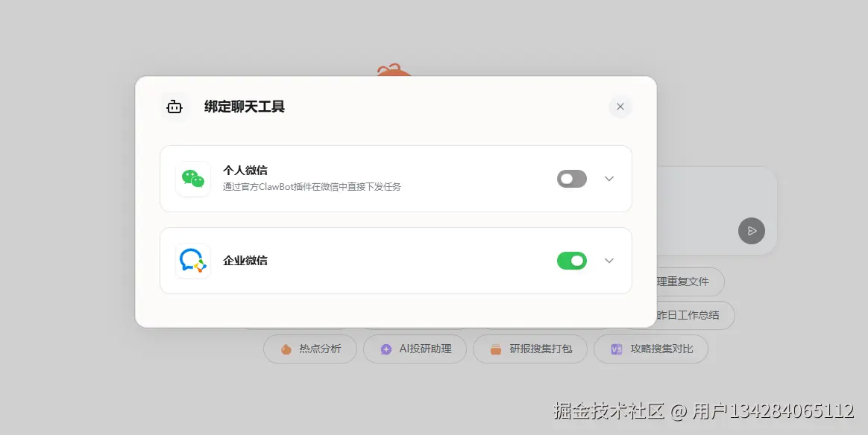Click the VS icon on 攻略搜集对比

616,349
